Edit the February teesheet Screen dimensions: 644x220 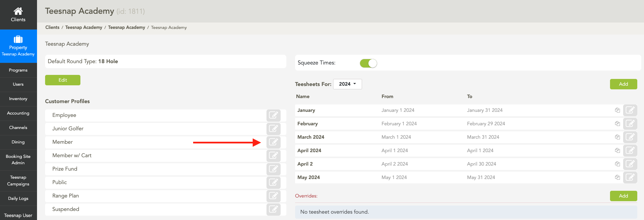click(x=630, y=124)
